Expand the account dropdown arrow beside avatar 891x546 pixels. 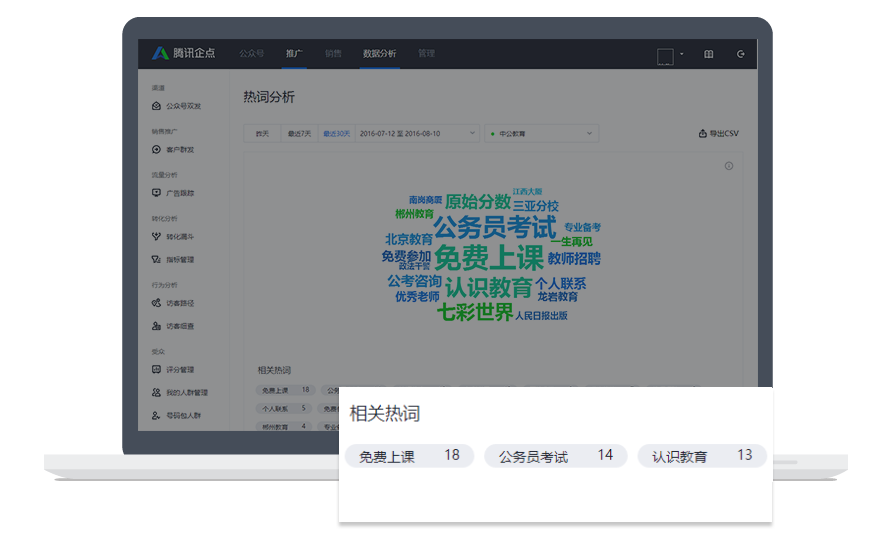click(x=681, y=54)
